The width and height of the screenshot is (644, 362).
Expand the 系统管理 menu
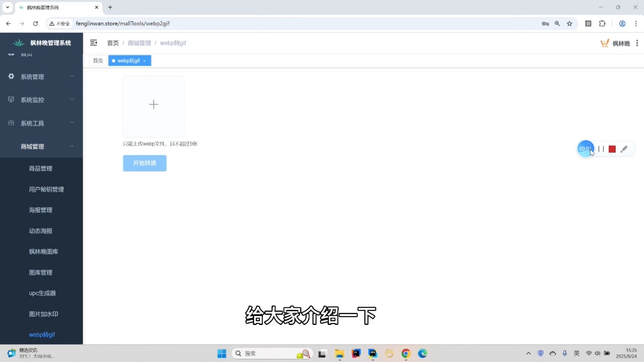[41, 77]
